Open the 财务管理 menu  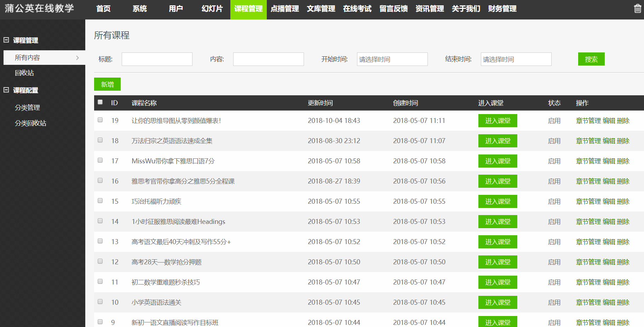tap(502, 9)
